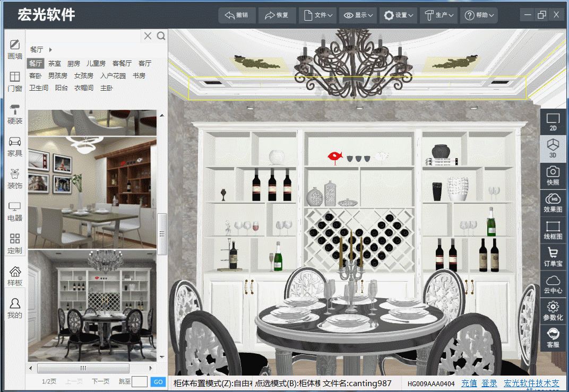
Task: Open the 设置 Settings dropdown
Action: coord(398,15)
